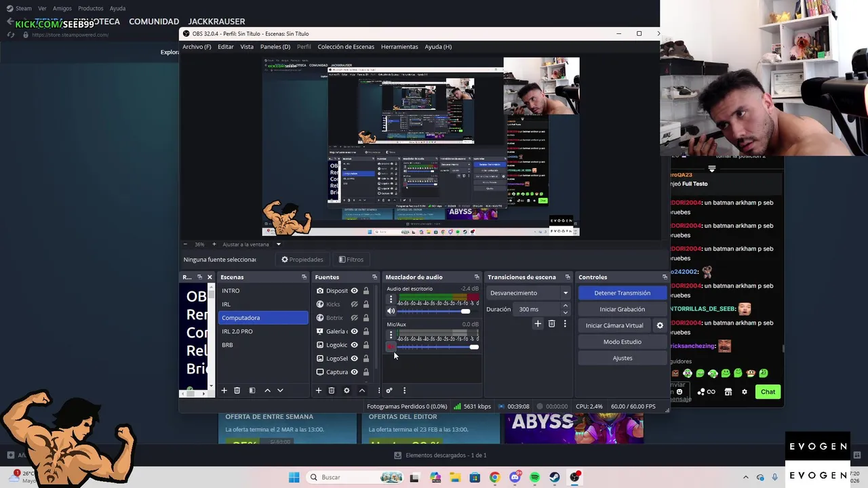Open Paneles (D) menu

point(275,47)
